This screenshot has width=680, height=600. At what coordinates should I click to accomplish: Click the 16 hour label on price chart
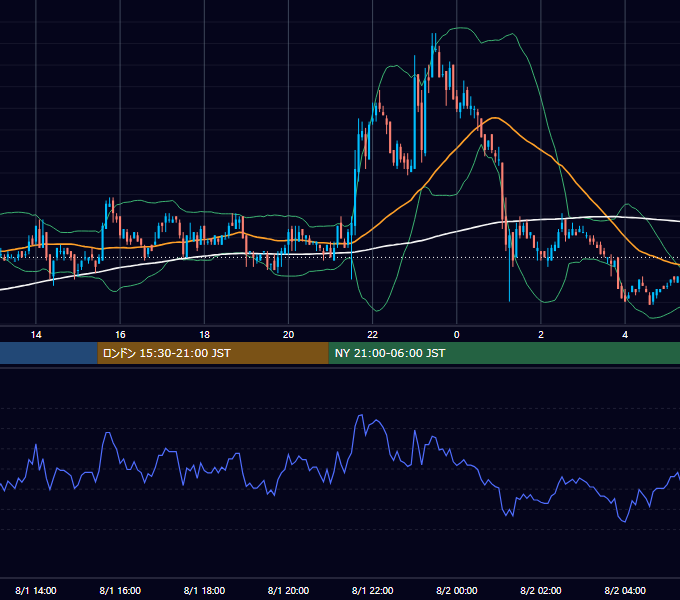(120, 335)
